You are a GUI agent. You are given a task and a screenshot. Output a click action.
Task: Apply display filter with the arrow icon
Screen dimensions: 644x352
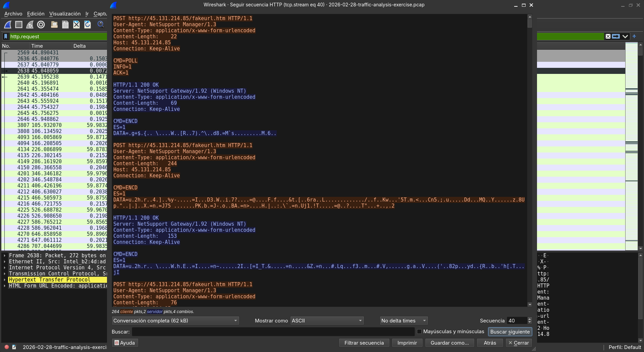pos(616,36)
